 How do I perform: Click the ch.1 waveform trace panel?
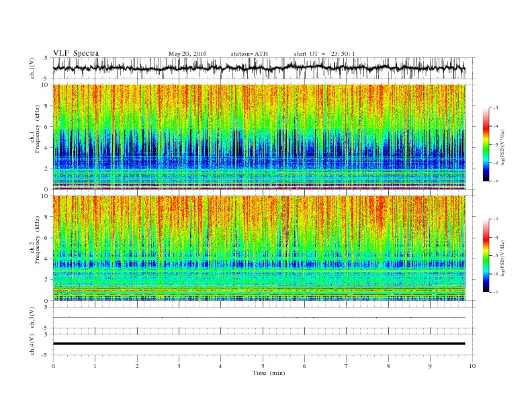pyautogui.click(x=264, y=68)
